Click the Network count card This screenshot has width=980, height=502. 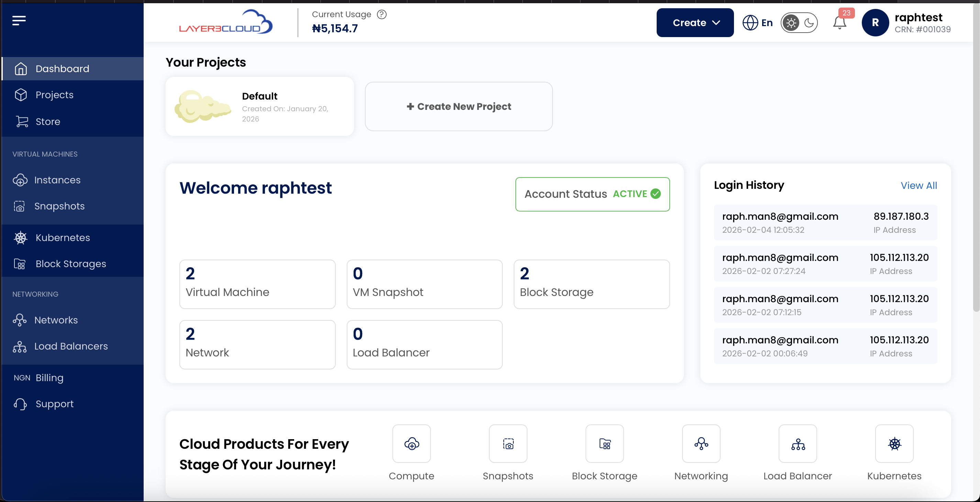(258, 345)
